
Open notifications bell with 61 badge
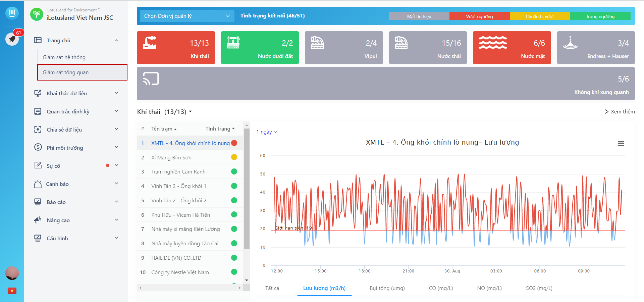[12, 39]
